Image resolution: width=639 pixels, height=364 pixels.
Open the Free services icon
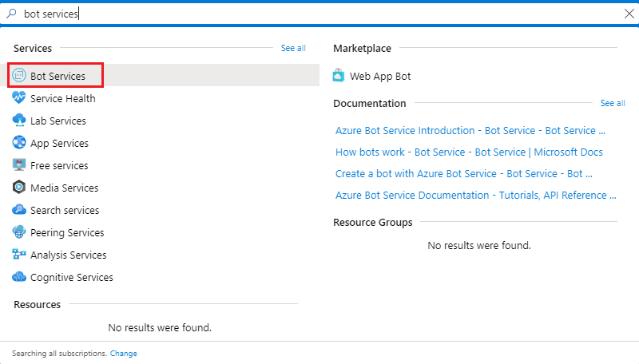[x=20, y=165]
